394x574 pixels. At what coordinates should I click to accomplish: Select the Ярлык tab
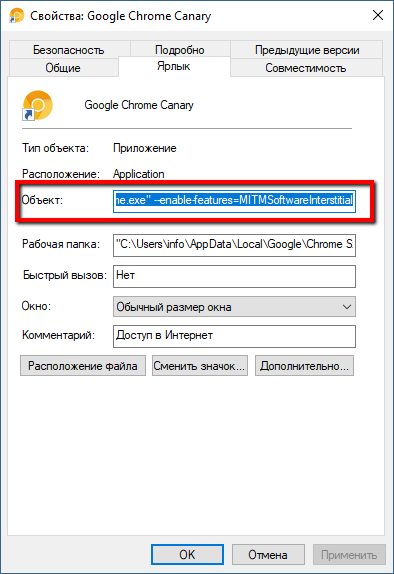174,66
